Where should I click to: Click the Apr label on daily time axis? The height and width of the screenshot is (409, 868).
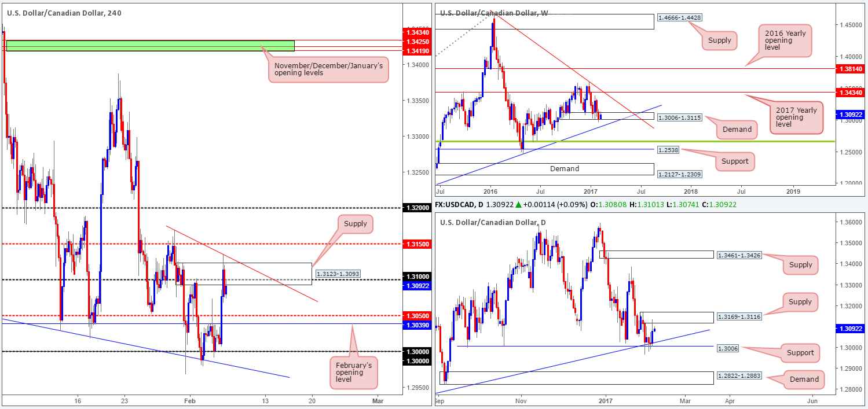pyautogui.click(x=730, y=400)
